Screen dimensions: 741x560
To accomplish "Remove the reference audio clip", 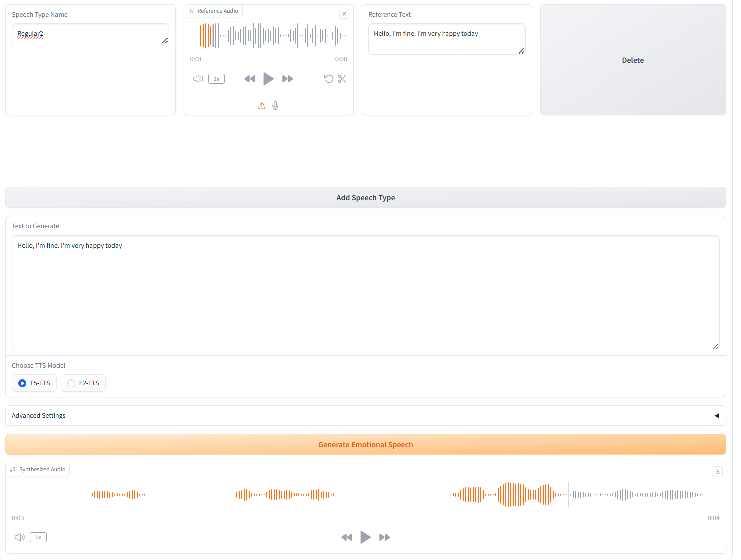I will 344,14.
